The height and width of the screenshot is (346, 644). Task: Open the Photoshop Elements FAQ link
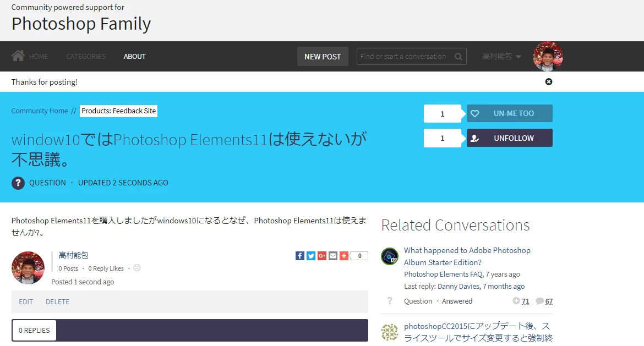pos(443,274)
